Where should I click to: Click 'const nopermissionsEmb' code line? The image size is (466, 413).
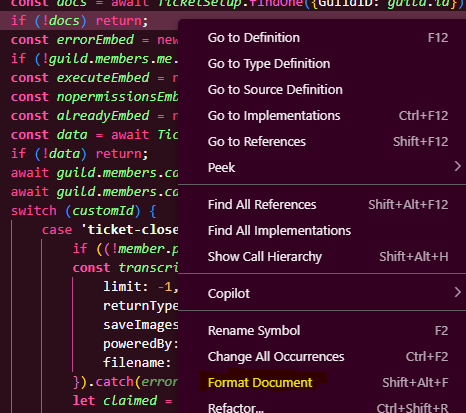[x=95, y=97]
